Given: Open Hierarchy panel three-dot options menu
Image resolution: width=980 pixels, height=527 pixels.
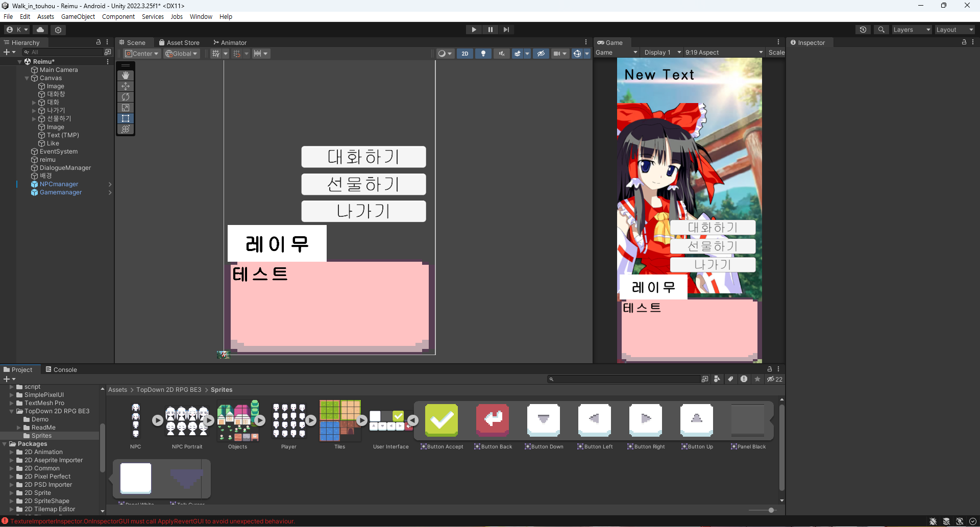Looking at the screenshot, I should pos(107,42).
